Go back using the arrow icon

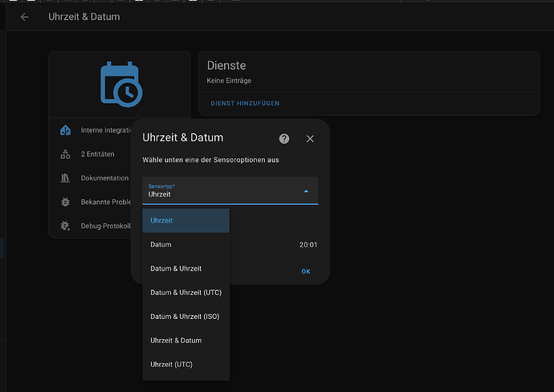pyautogui.click(x=24, y=17)
